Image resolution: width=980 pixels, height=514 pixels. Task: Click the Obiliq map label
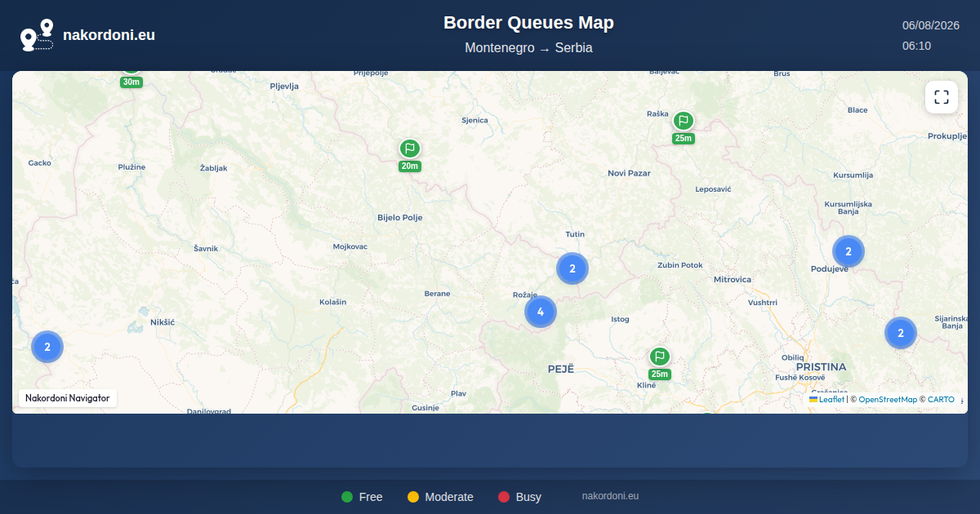pyautogui.click(x=793, y=357)
